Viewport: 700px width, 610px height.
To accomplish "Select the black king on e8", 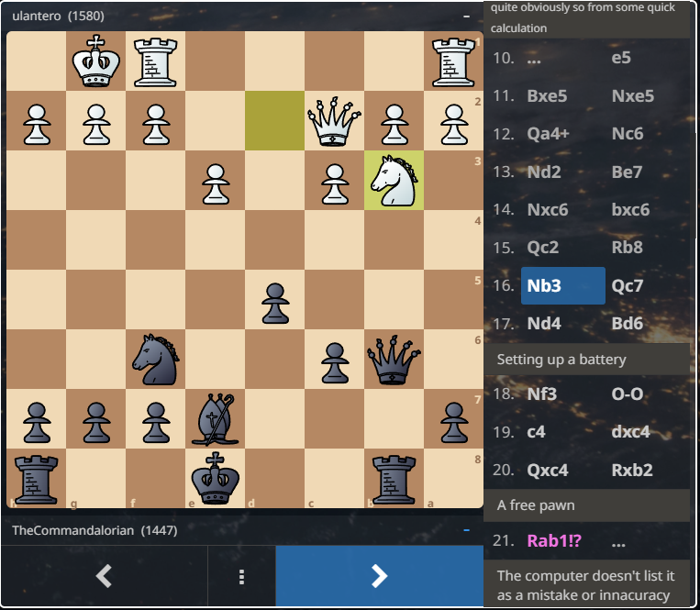I will pyautogui.click(x=216, y=478).
